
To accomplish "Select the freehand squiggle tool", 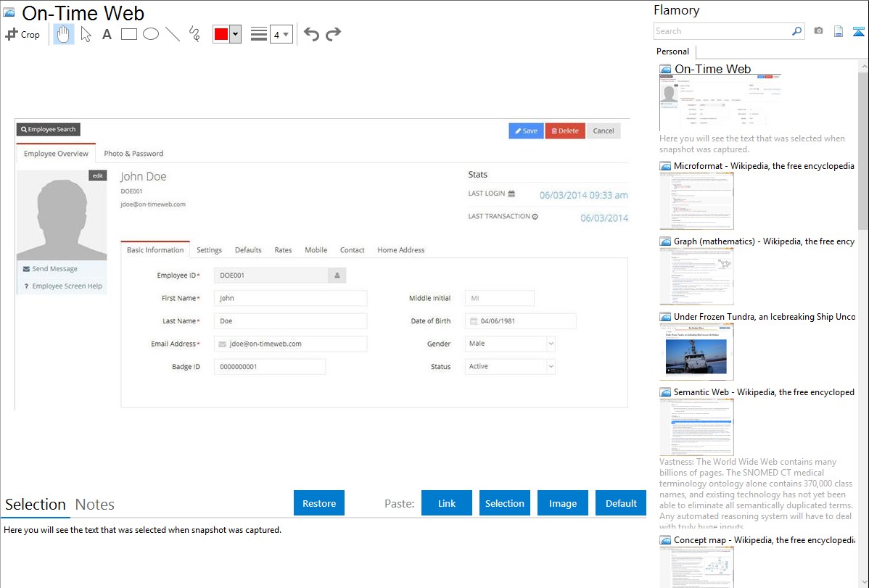I will click(194, 34).
